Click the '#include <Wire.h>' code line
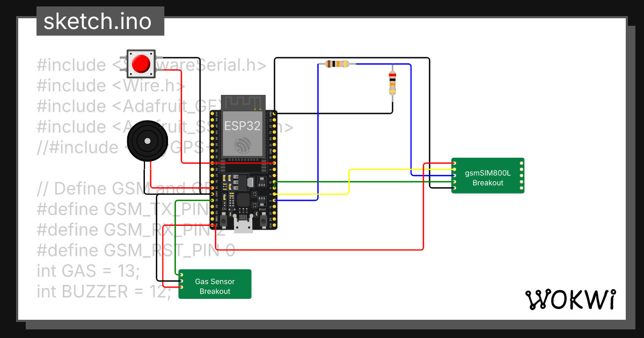This screenshot has width=644, height=338. pos(111,86)
